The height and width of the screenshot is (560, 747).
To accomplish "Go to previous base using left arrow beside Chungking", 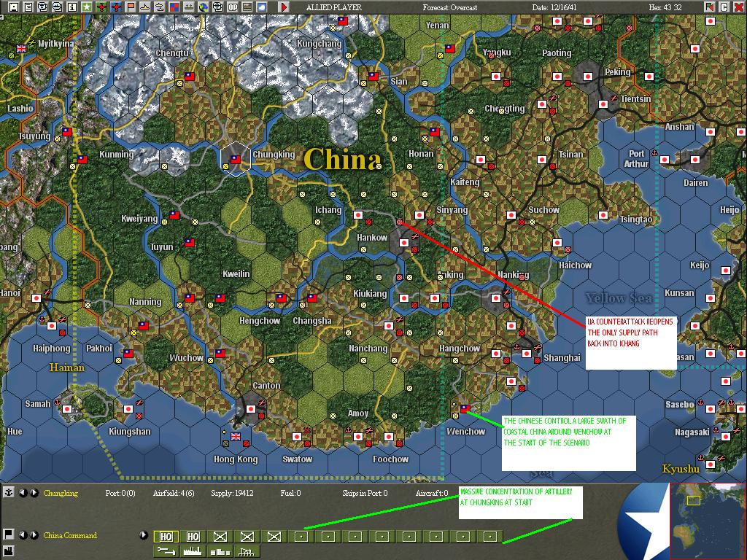I will click(23, 493).
